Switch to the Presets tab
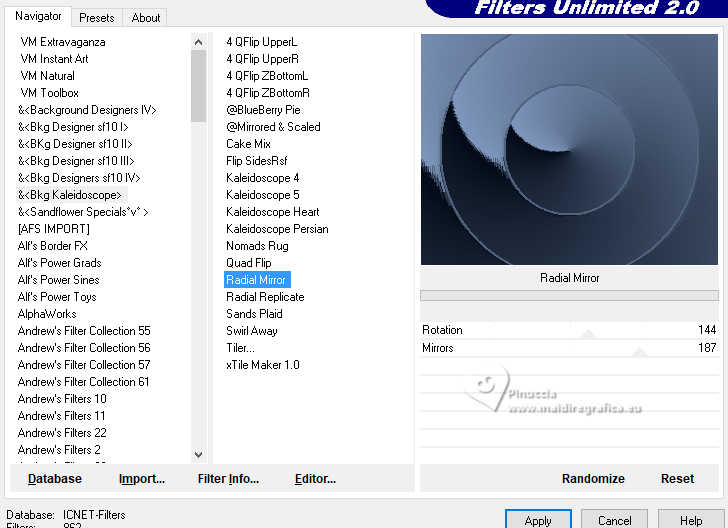 97,18
